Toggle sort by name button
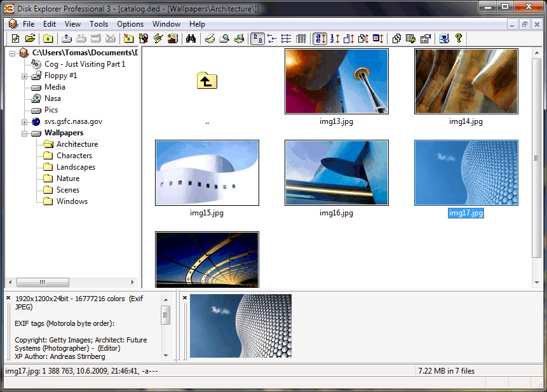Viewport: 547px width, 392px height. click(320, 39)
